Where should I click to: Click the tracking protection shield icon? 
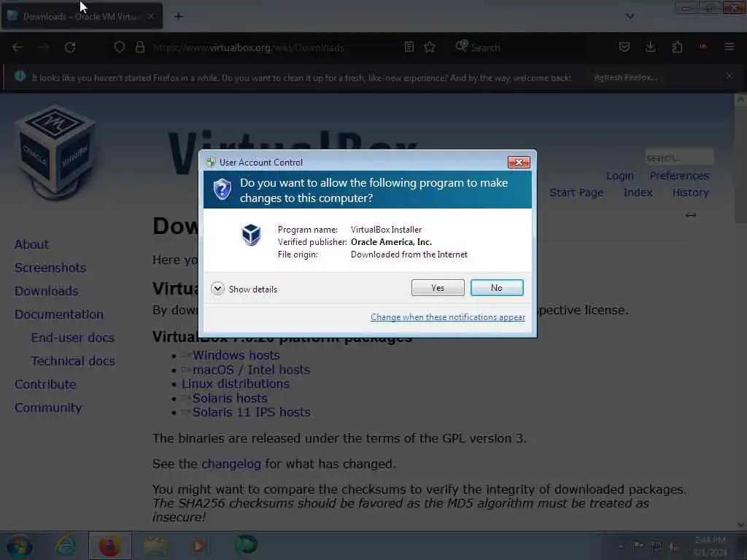tap(120, 47)
